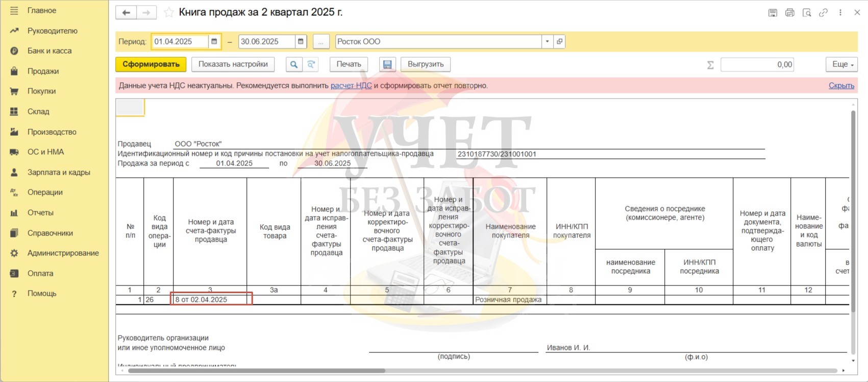Click the print preview icon in title bar
The height and width of the screenshot is (382, 868).
pos(807,13)
